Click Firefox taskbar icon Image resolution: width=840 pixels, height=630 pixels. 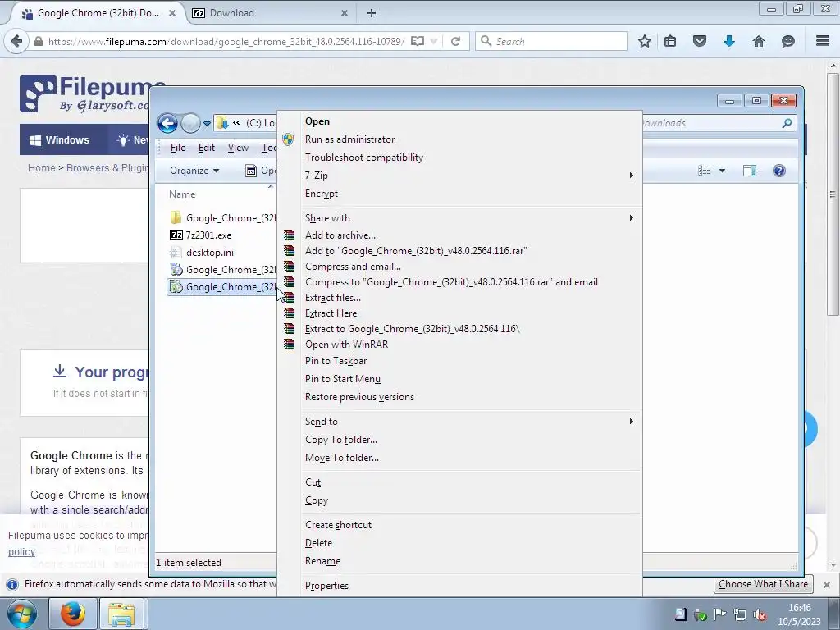click(x=73, y=614)
